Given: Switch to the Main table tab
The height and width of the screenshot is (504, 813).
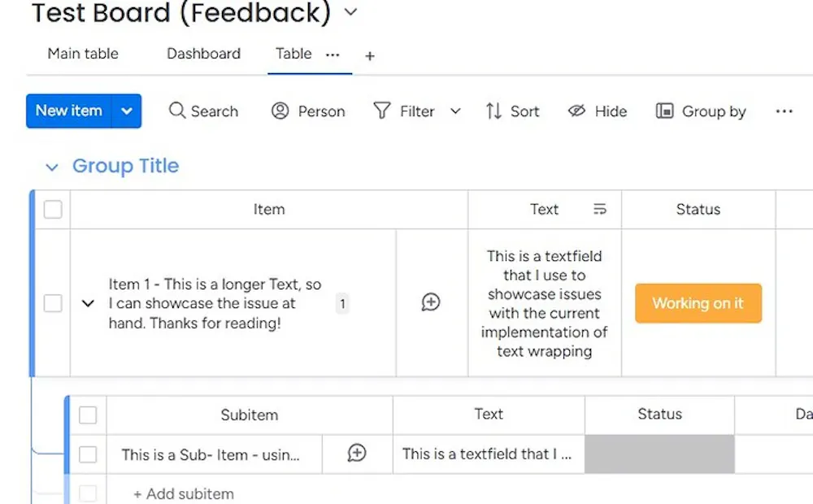Looking at the screenshot, I should tap(83, 54).
